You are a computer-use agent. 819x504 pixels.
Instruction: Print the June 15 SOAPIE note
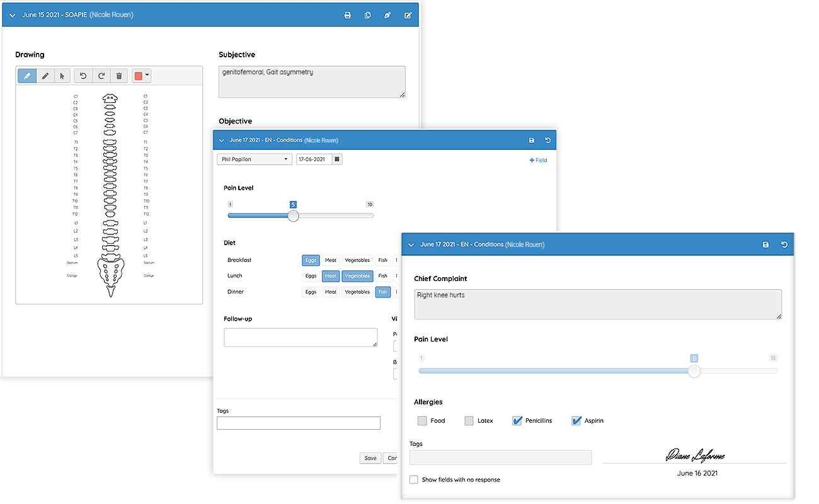[347, 15]
